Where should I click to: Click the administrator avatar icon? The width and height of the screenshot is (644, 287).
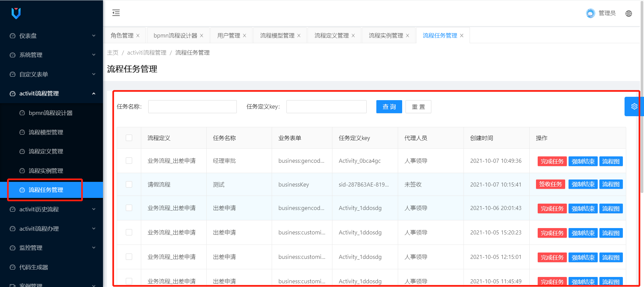click(x=590, y=13)
